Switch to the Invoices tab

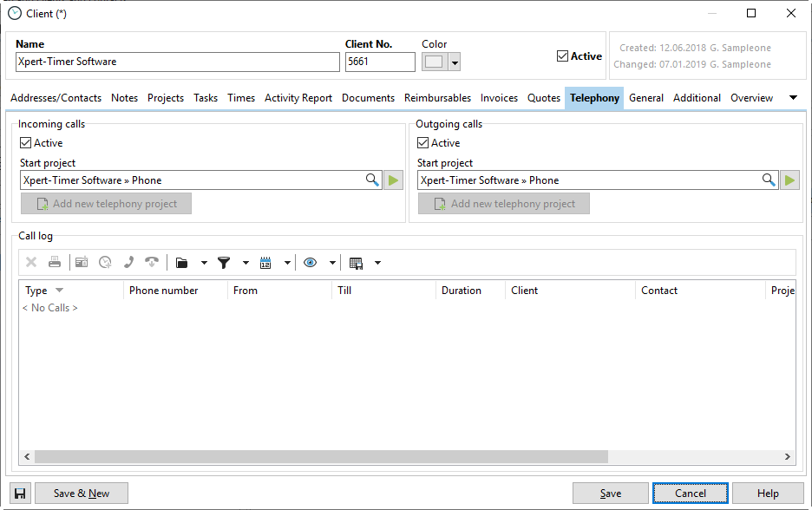[x=499, y=98]
